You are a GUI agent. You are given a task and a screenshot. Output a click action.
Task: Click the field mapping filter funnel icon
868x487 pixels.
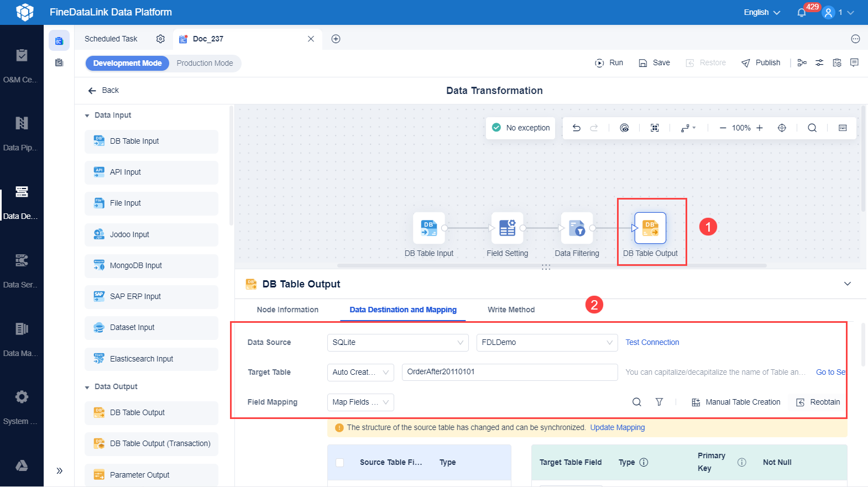coord(659,402)
